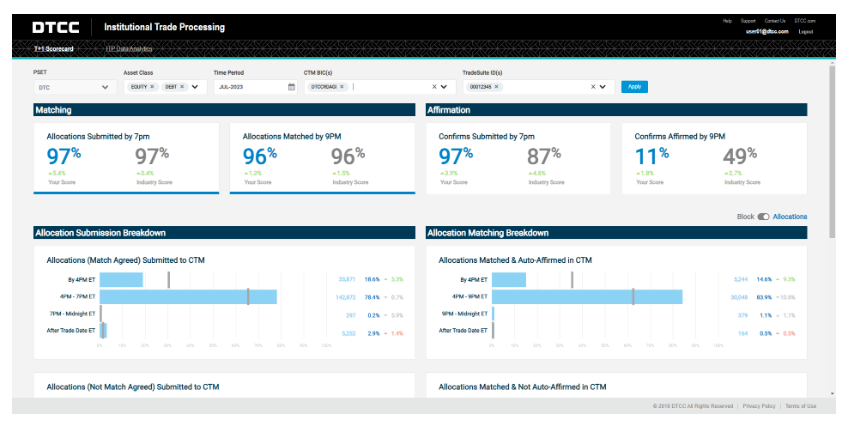Remove the DTCCRDAQI BIC chip
The image size is (851, 423).
click(341, 86)
